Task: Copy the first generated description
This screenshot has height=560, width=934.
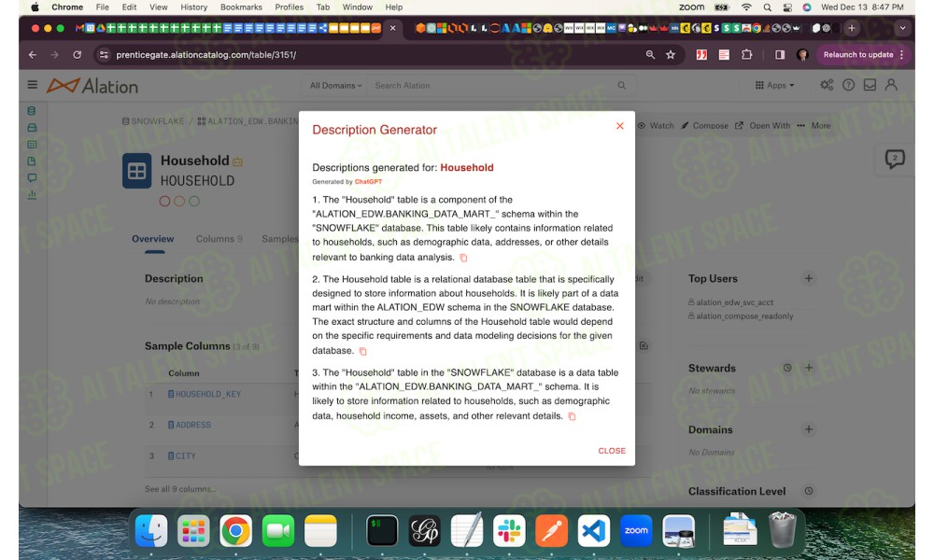Action: [463, 258]
